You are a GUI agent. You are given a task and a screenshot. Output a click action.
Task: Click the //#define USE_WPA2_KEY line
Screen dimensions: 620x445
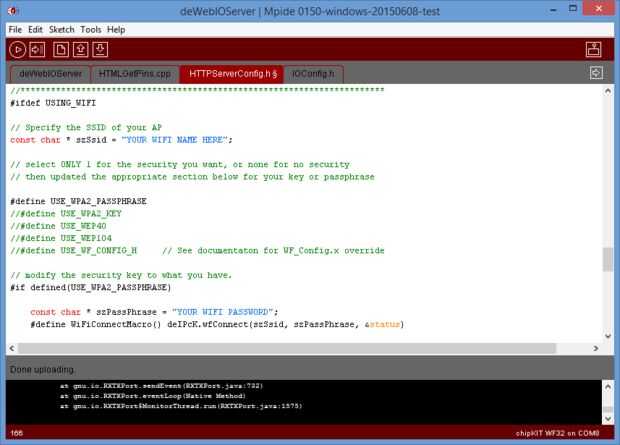tap(66, 214)
